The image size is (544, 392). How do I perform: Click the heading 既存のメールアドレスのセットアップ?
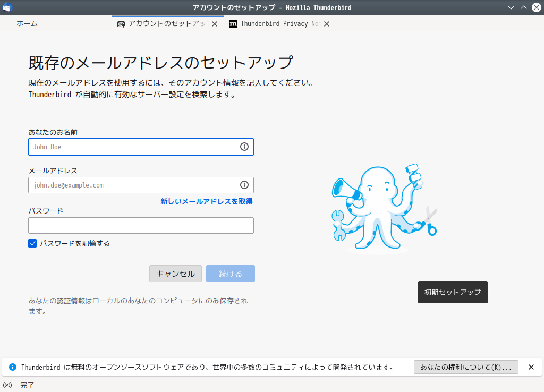click(x=161, y=63)
